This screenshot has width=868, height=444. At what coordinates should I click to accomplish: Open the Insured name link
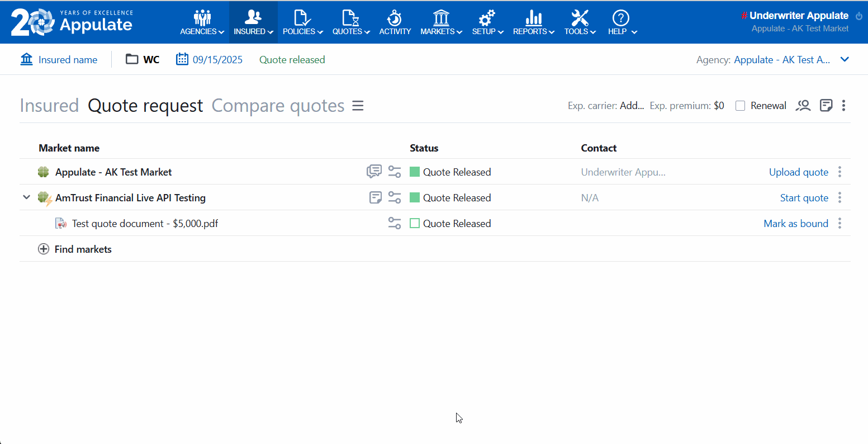(68, 60)
